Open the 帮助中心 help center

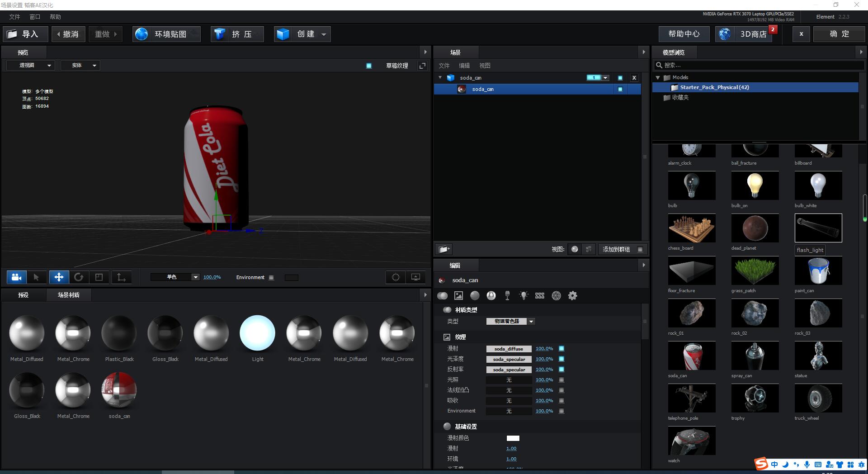tap(684, 34)
